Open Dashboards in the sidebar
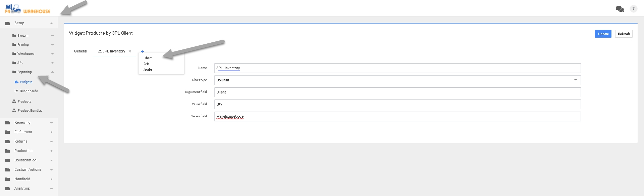The height and width of the screenshot is (196, 644). [x=29, y=91]
